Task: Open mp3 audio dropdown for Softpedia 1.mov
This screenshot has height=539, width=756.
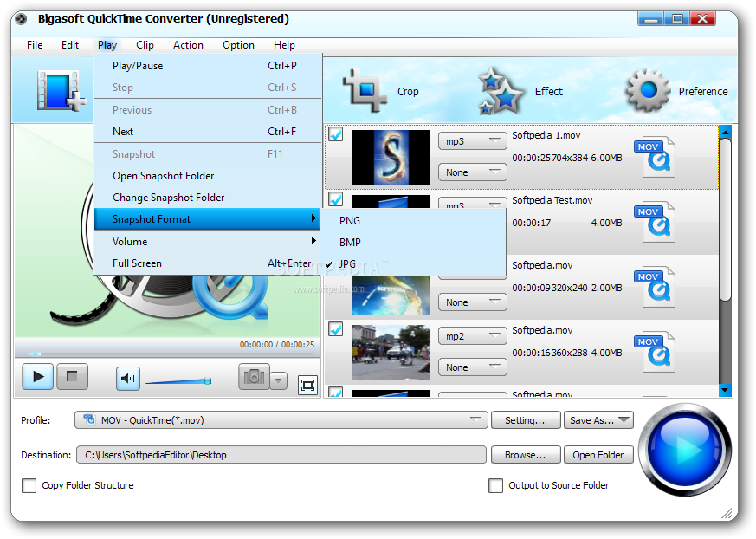Action: pyautogui.click(x=473, y=141)
